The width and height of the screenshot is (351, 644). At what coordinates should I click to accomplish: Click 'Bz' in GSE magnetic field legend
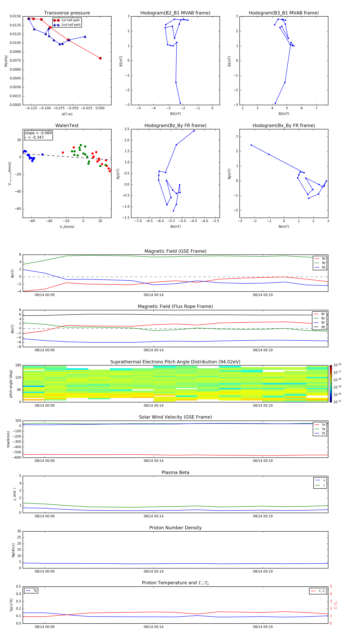pyautogui.click(x=320, y=267)
